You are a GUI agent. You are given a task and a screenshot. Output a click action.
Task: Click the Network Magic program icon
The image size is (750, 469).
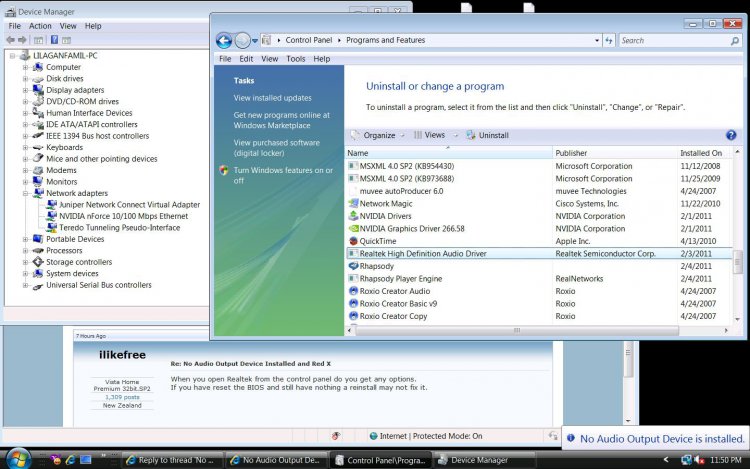[353, 204]
